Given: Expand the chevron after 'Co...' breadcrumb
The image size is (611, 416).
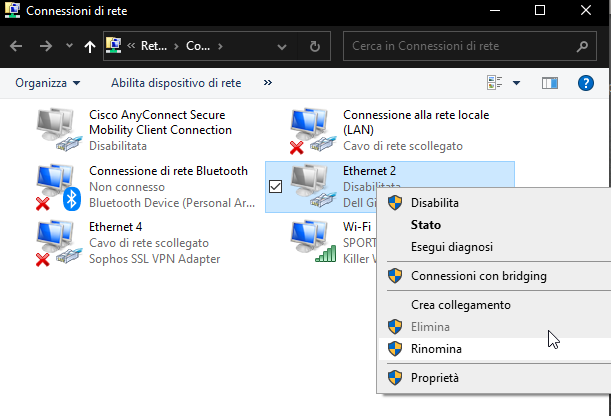Looking at the screenshot, I should click(x=220, y=46).
